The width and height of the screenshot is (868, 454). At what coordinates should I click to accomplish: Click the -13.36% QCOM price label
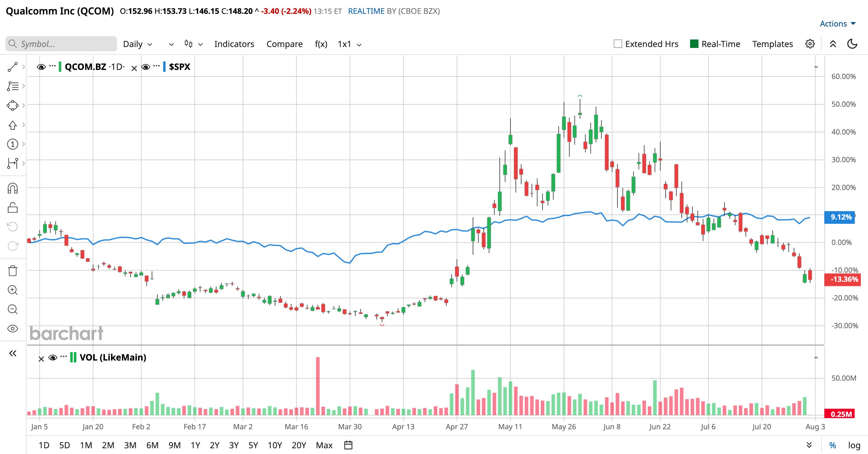click(842, 279)
